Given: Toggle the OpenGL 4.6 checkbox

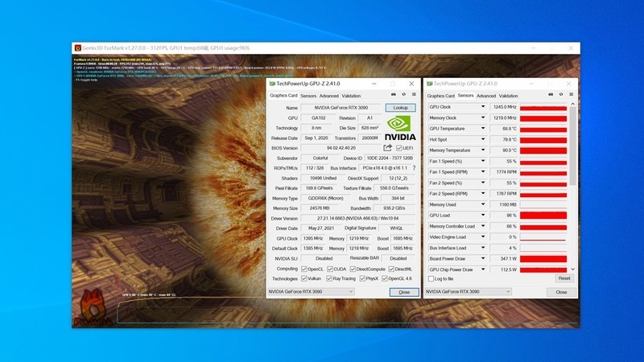Looking at the screenshot, I should [x=385, y=278].
